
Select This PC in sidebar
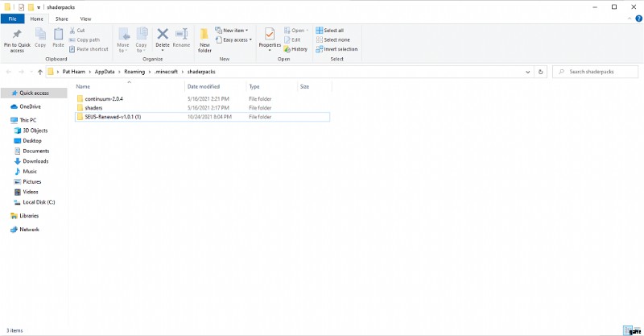[23, 120]
